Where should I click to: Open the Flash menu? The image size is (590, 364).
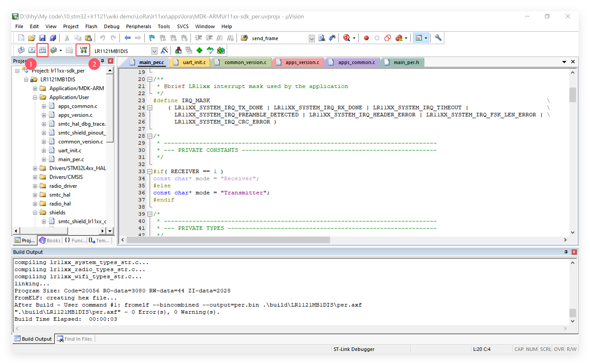click(x=91, y=26)
